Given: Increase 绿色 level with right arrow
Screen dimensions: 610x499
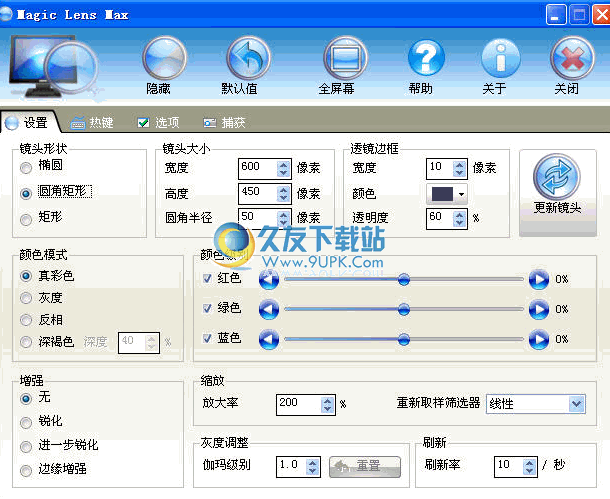Looking at the screenshot, I should pos(539,309).
